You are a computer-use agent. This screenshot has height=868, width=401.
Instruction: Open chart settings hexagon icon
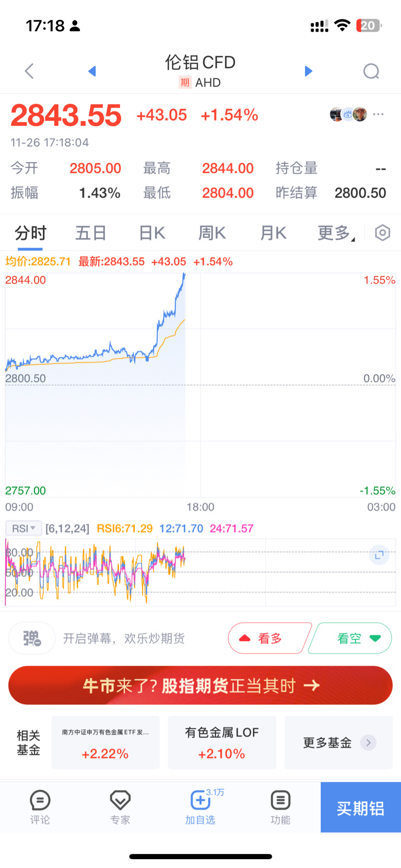pyautogui.click(x=383, y=233)
